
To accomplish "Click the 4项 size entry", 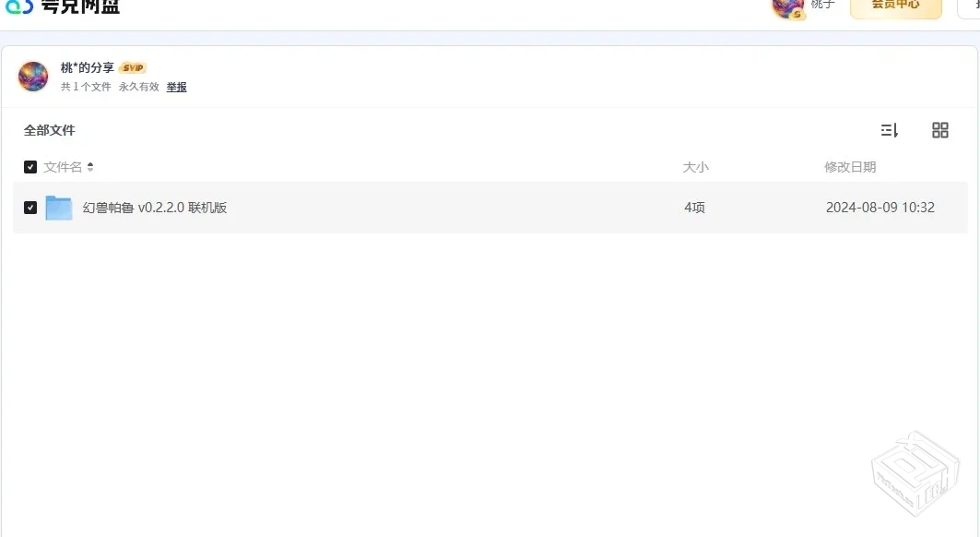I will point(694,208).
